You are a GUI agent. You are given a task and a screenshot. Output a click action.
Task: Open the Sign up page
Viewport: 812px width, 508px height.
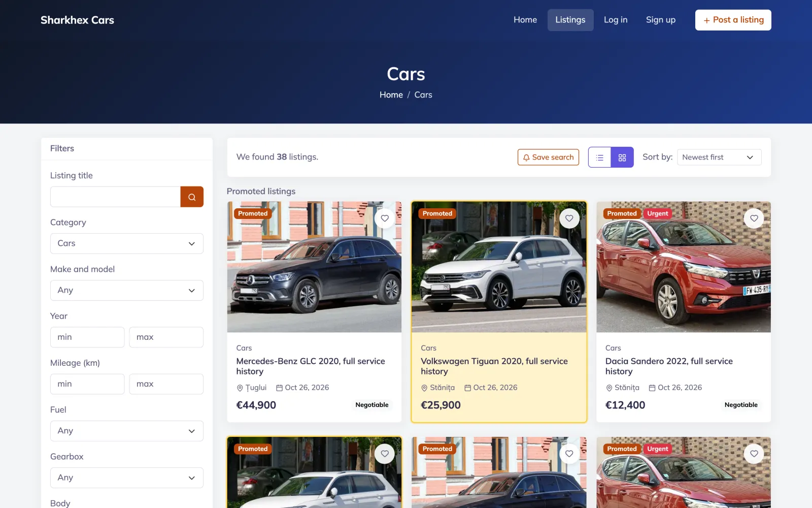(x=661, y=20)
